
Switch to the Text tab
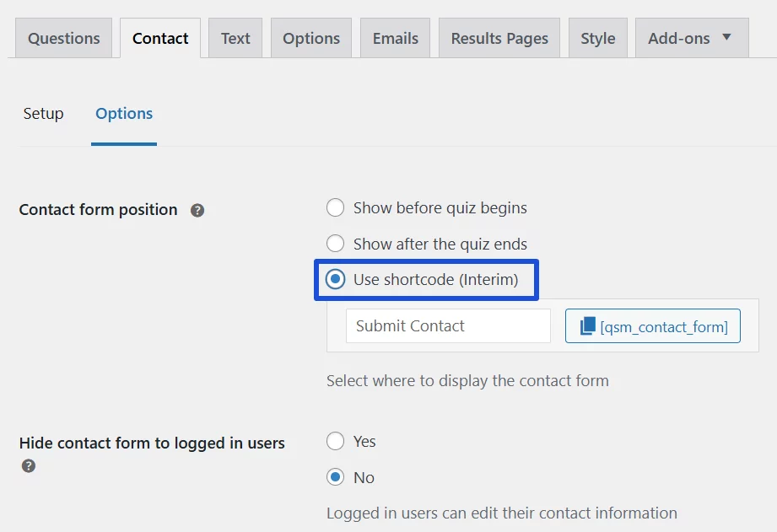(x=235, y=38)
